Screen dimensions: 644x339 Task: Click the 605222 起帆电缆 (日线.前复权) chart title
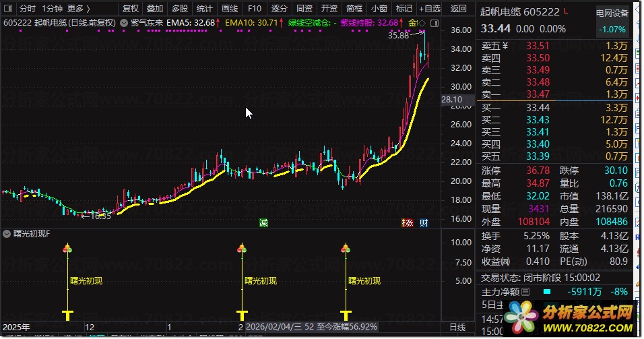(59, 23)
